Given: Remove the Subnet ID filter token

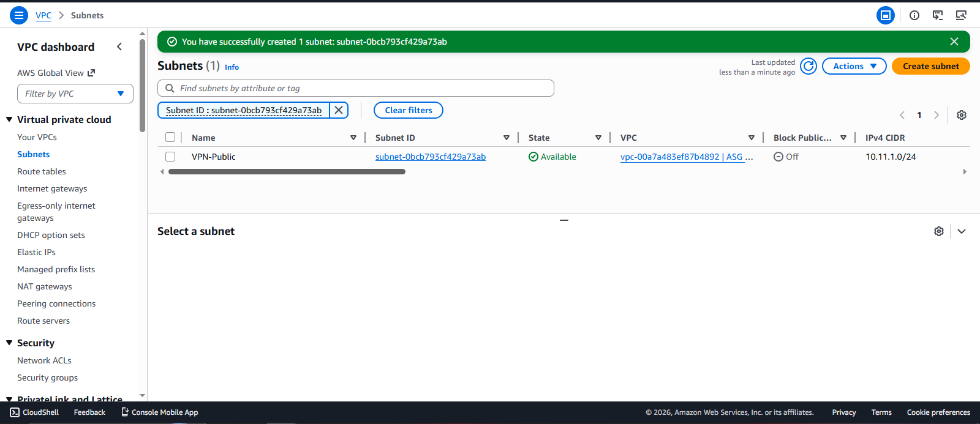Looking at the screenshot, I should click(x=339, y=110).
